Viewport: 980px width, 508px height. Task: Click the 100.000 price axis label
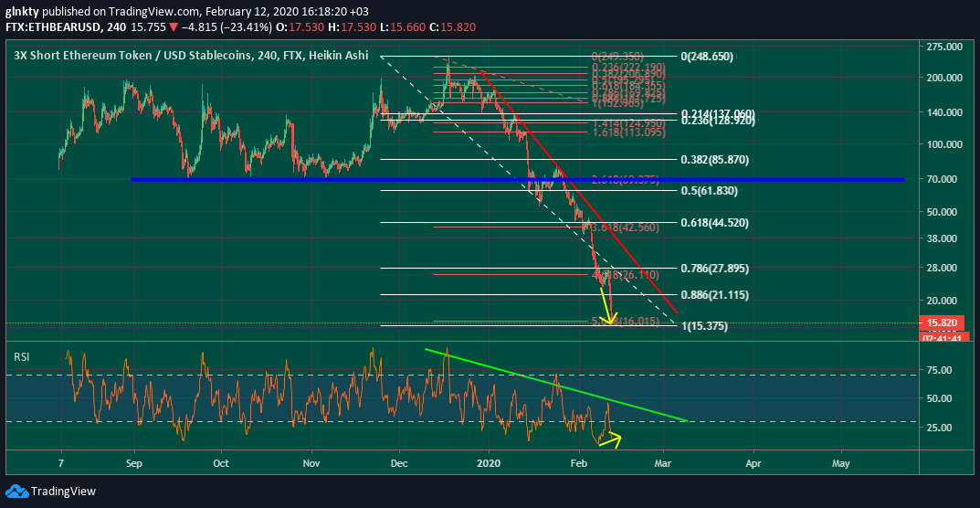point(943,144)
